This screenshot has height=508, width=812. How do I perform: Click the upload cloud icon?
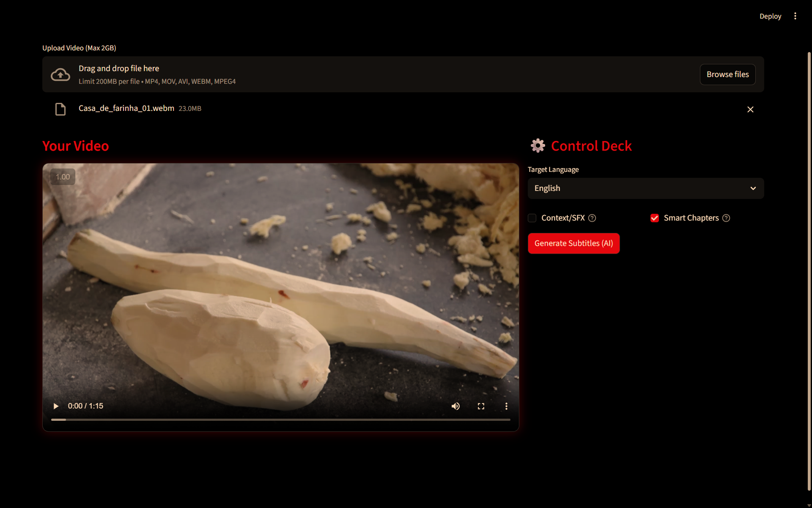(60, 75)
